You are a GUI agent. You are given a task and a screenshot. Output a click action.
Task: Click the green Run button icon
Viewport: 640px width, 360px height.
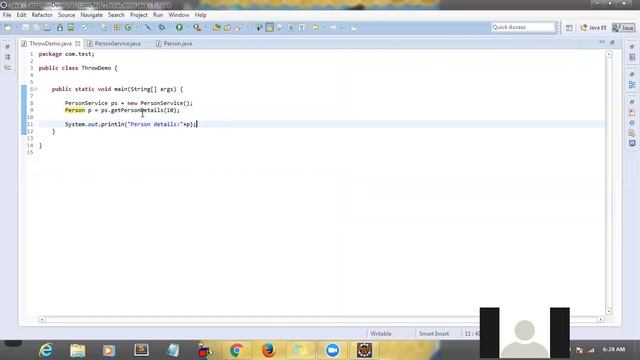(179, 28)
